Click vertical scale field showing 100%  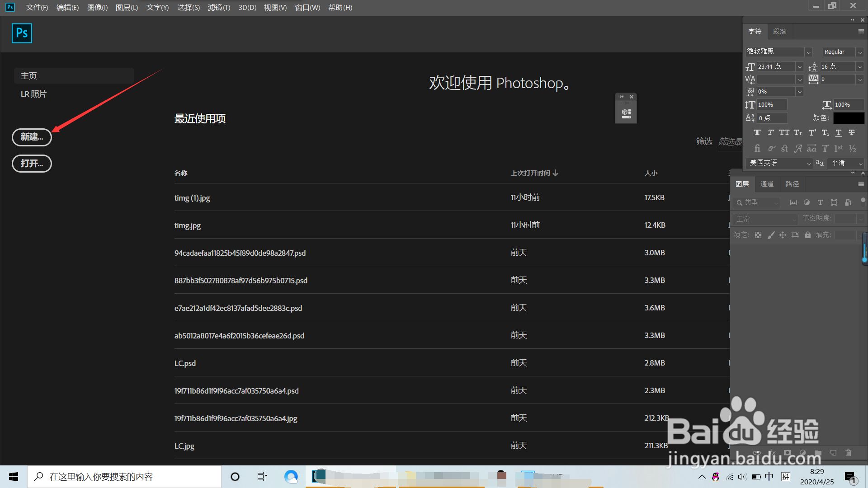pos(772,105)
